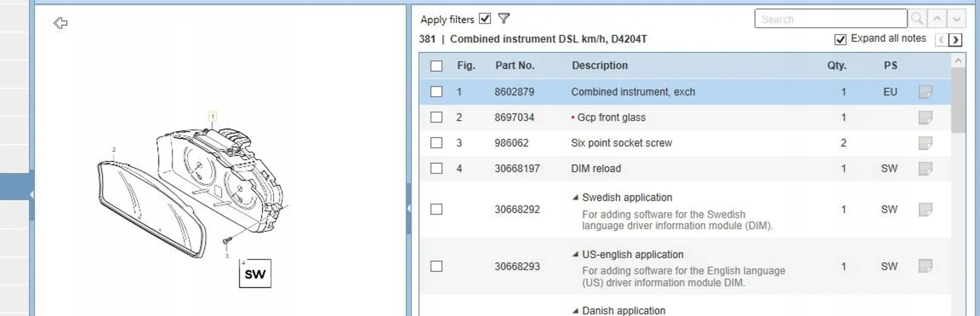Open note icon for DIM reload row

(x=925, y=168)
